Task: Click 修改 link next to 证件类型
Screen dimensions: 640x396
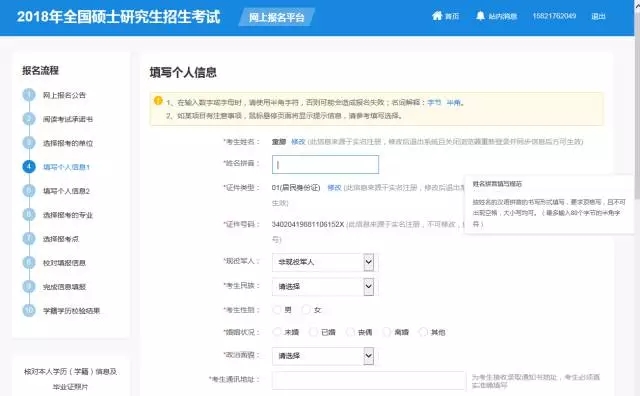Action: (334, 188)
